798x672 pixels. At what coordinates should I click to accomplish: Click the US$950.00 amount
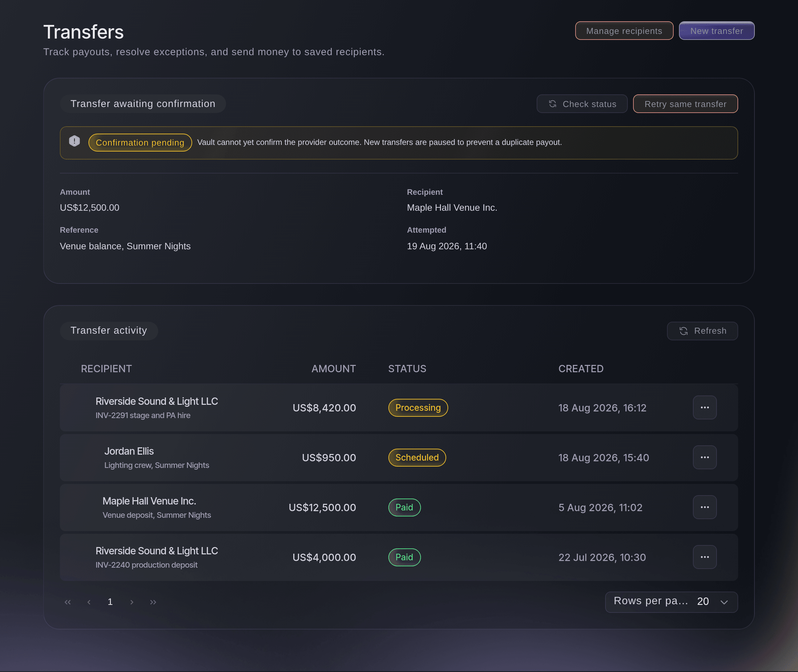[329, 458]
